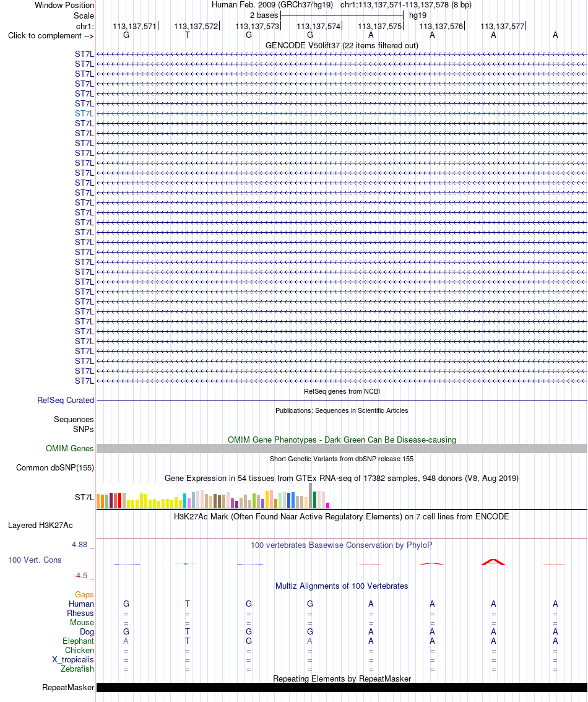Click the Chicken species label
This screenshot has height=702, width=588.
pyautogui.click(x=79, y=651)
